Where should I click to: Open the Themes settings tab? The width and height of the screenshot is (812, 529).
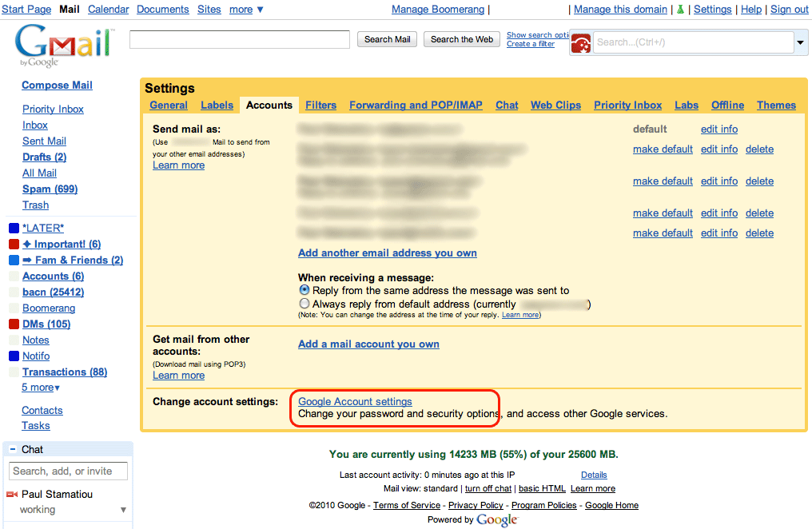(776, 105)
